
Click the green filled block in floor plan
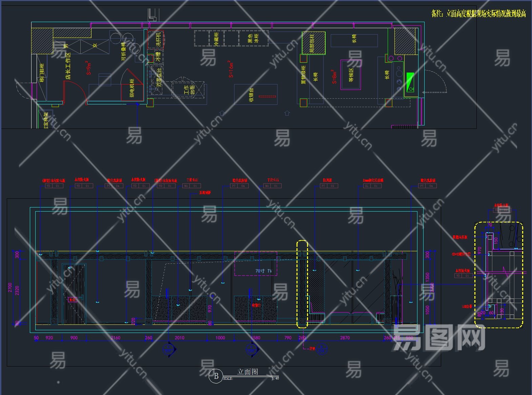410,82
